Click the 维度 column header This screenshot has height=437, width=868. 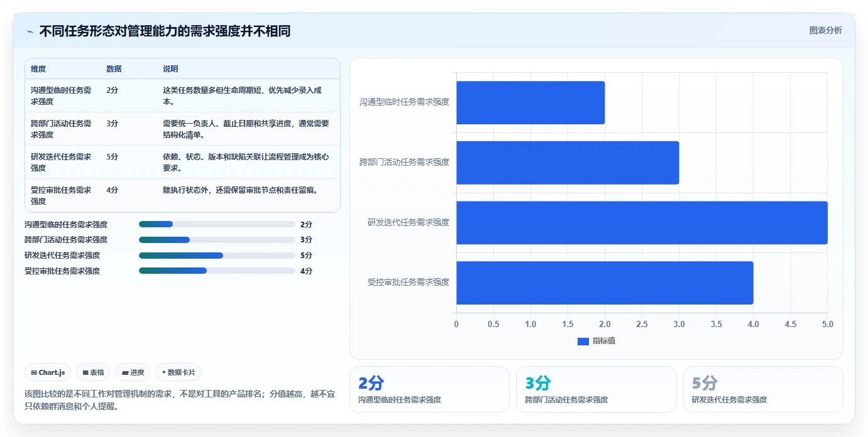(x=38, y=69)
